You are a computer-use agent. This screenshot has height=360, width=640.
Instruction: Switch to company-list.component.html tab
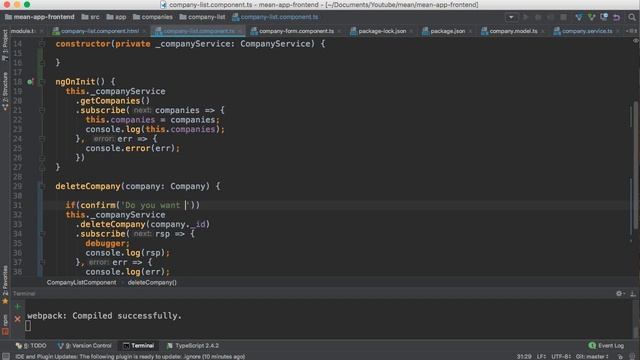(x=100, y=31)
